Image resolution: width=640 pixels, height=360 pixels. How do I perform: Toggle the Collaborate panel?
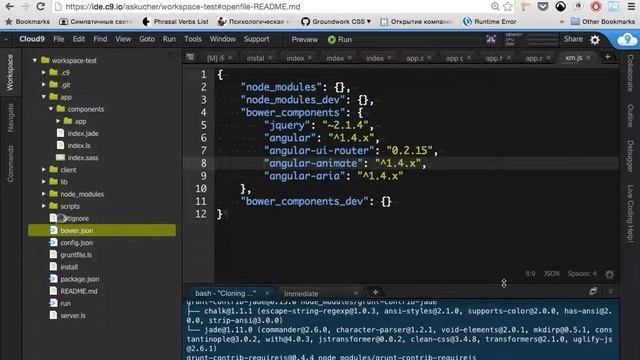click(630, 73)
